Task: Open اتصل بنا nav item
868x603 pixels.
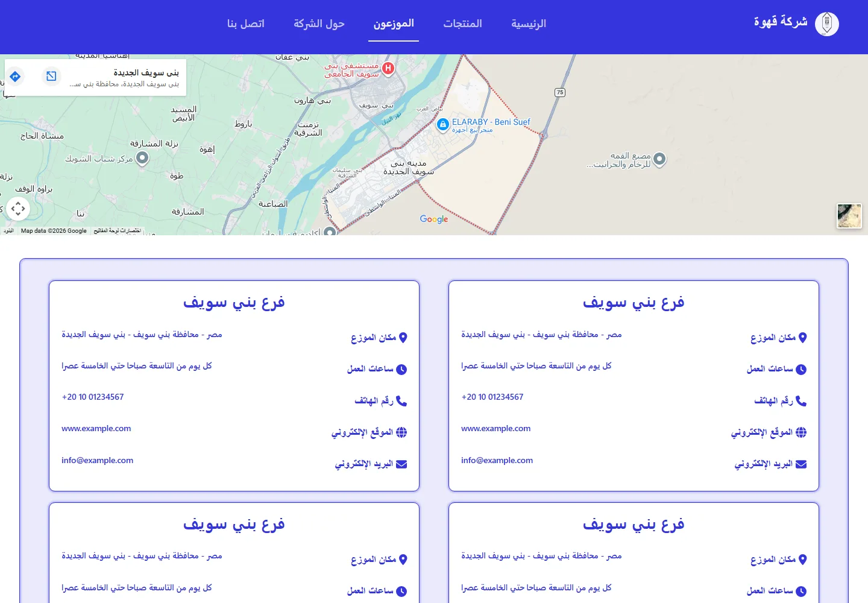Action: coord(245,24)
